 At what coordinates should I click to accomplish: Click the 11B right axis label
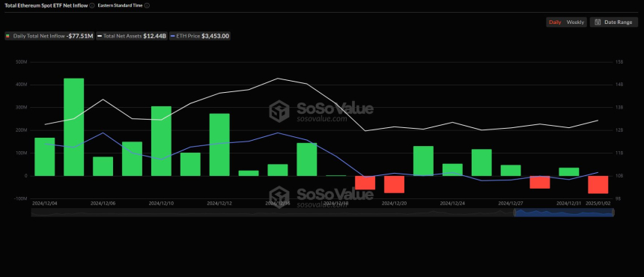tap(619, 153)
